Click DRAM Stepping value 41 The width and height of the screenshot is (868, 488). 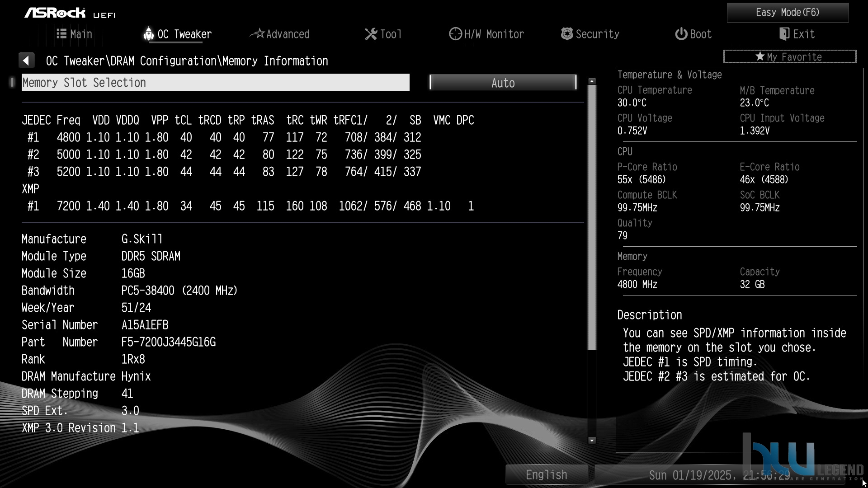click(127, 394)
